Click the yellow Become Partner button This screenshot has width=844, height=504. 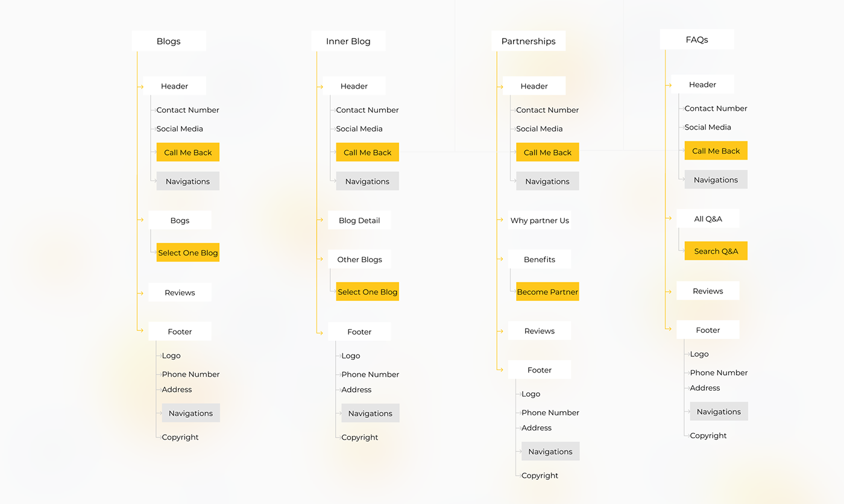click(x=547, y=292)
